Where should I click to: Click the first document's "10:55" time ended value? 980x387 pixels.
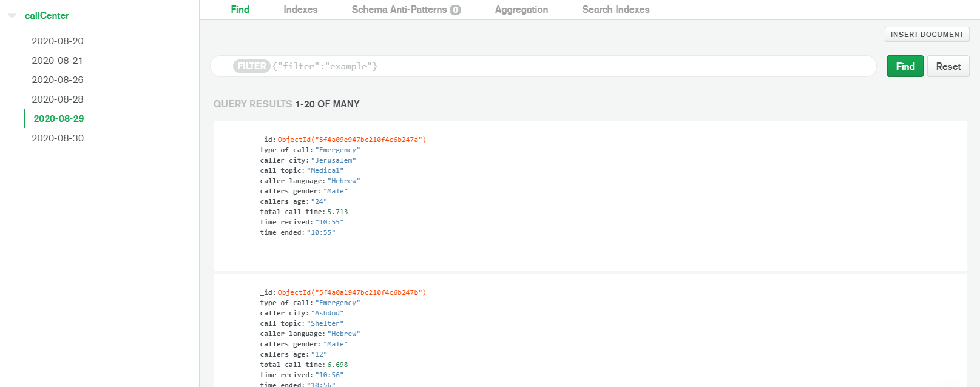click(x=321, y=232)
